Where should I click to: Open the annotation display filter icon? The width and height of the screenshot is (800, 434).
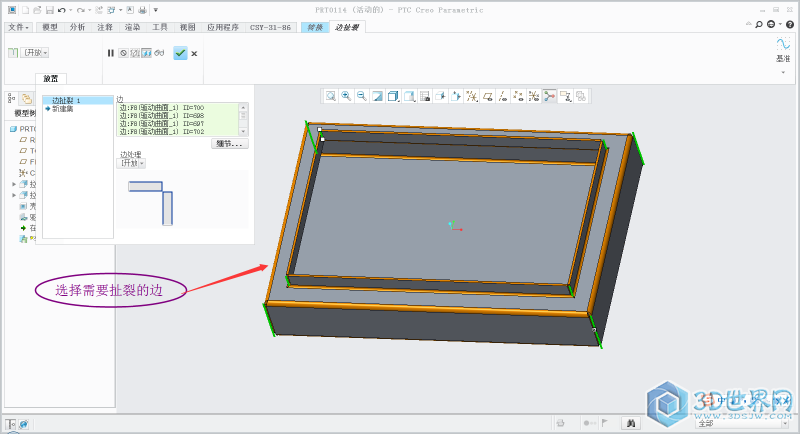[x=565, y=96]
